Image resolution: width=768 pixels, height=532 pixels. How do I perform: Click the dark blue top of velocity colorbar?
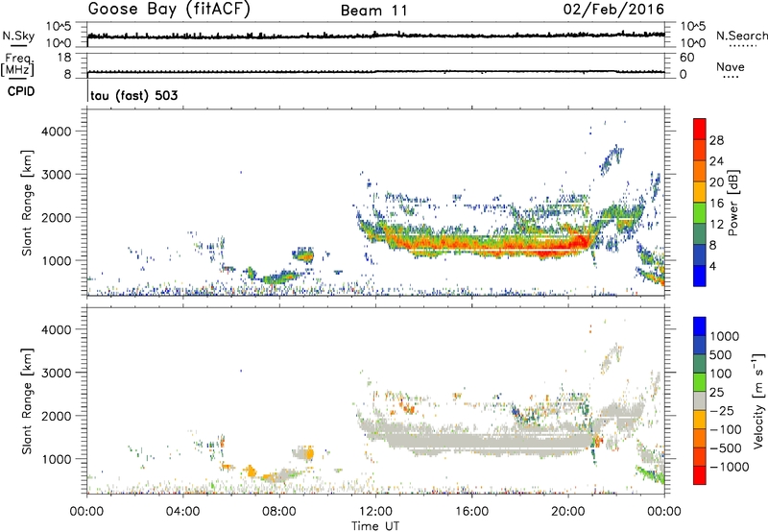[700, 326]
